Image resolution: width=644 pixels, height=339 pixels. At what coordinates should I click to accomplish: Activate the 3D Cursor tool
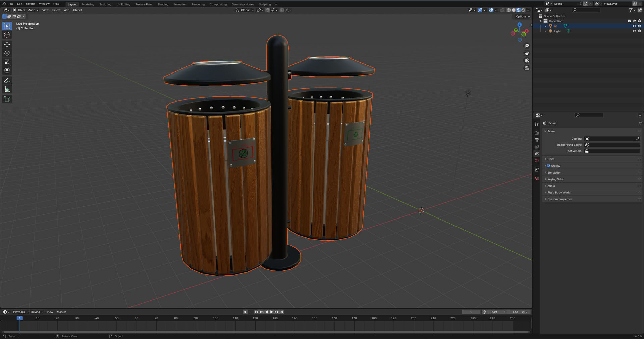tap(7, 35)
